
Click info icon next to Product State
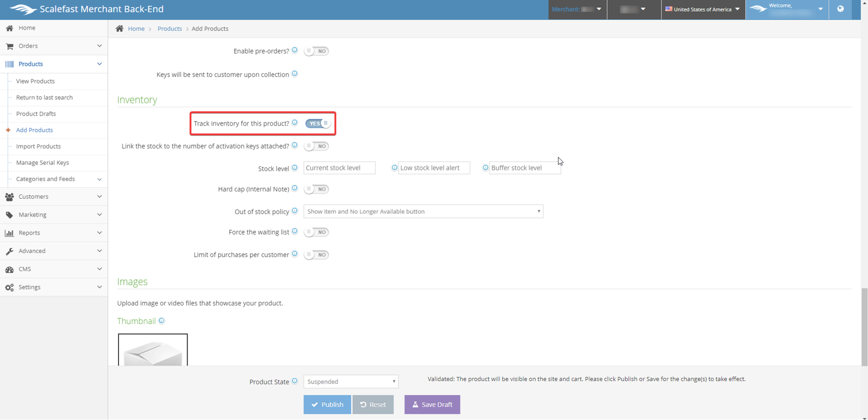[x=294, y=381]
